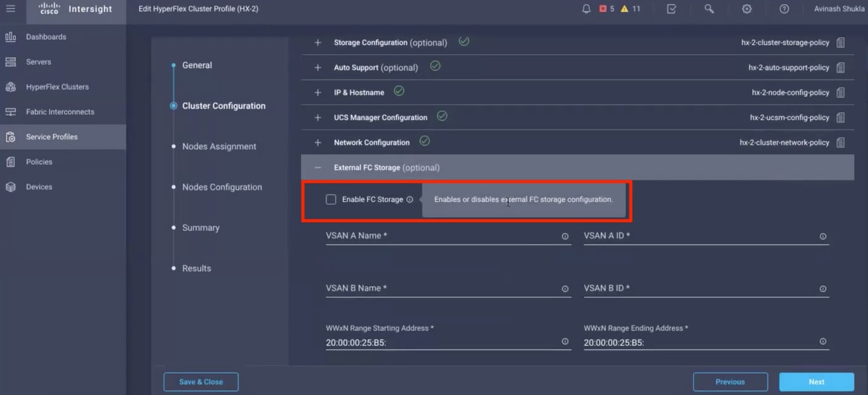This screenshot has width=868, height=395.
Task: Jump to the Results step
Action: [197, 268]
